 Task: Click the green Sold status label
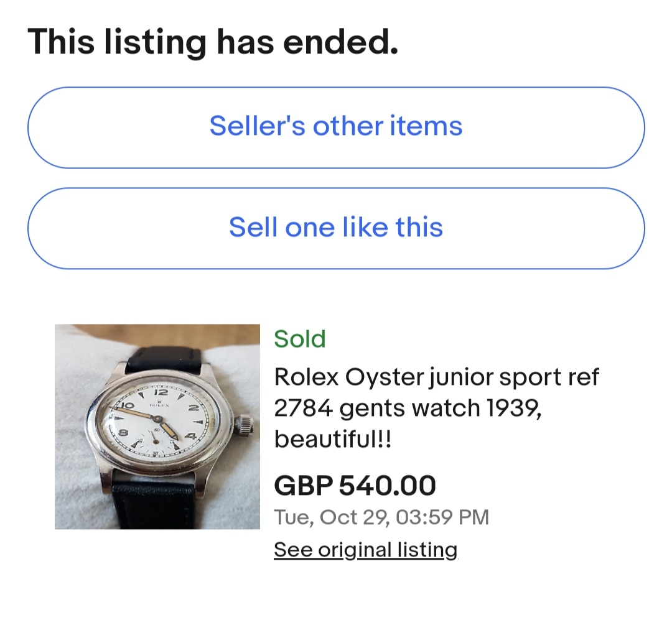[299, 339]
